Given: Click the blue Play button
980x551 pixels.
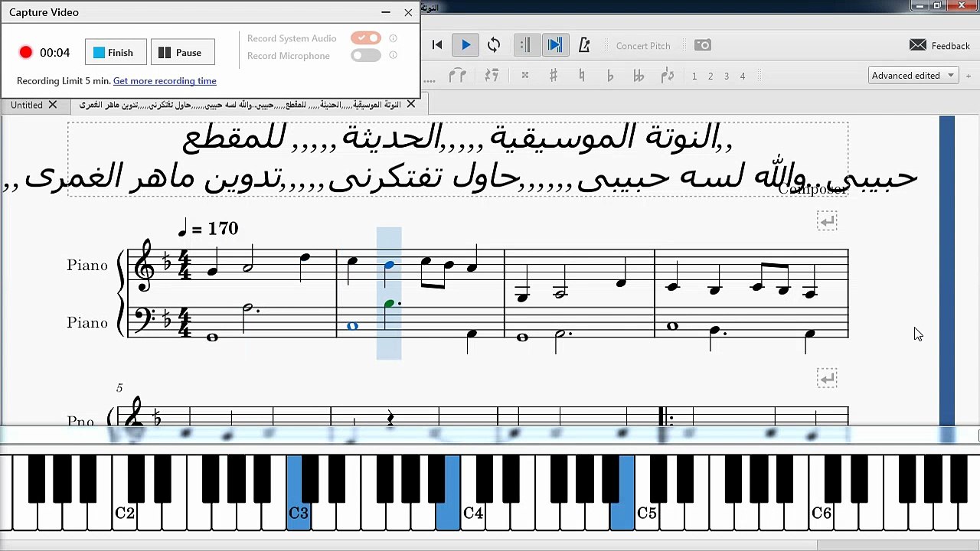Looking at the screenshot, I should [465, 45].
